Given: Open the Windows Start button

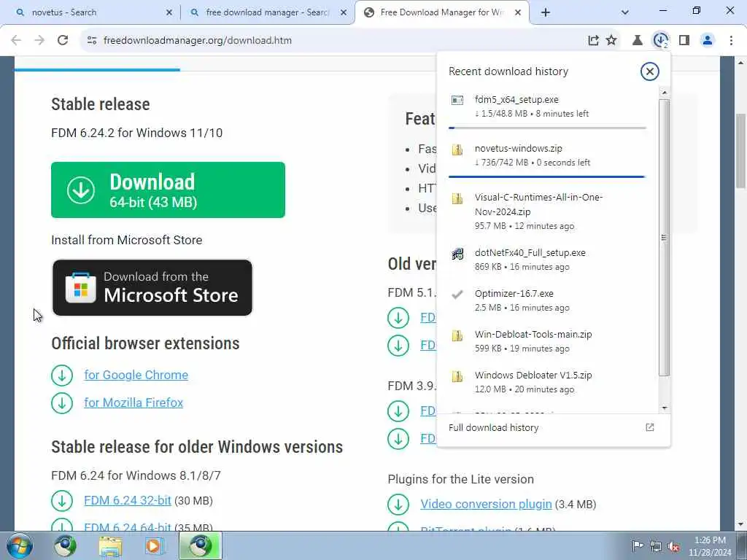Looking at the screenshot, I should point(20,545).
